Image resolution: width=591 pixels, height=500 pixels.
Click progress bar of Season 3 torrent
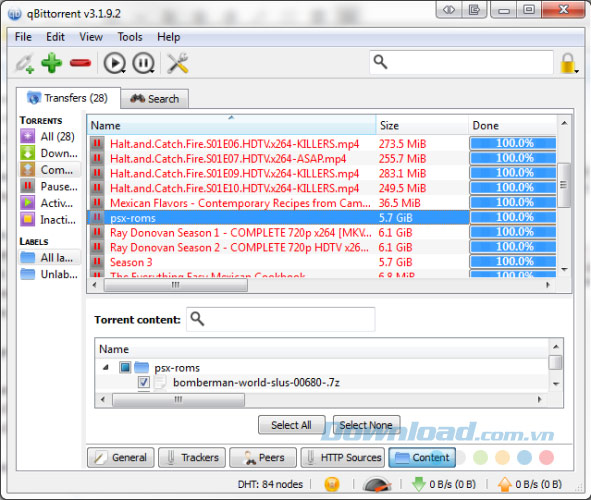513,261
